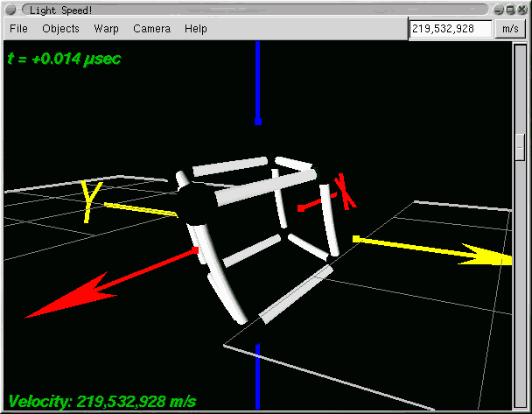Click the window menu button in title bar
The height and width of the screenshot is (414, 532).
tap(10, 10)
